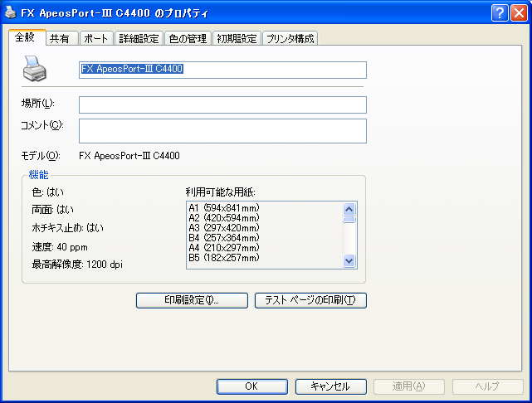Image resolution: width=532 pixels, height=403 pixels.
Task: Select paper size A3 (297x420mm)
Action: point(224,228)
